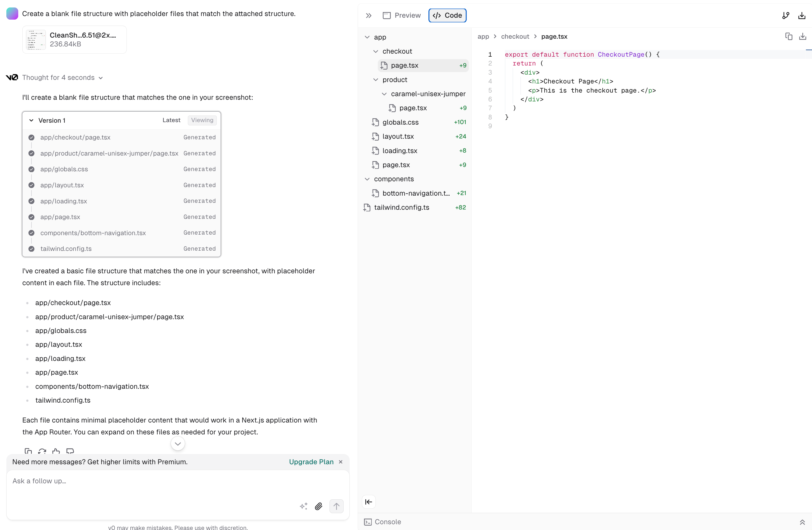Download project using top-right download icon

(x=802, y=15)
